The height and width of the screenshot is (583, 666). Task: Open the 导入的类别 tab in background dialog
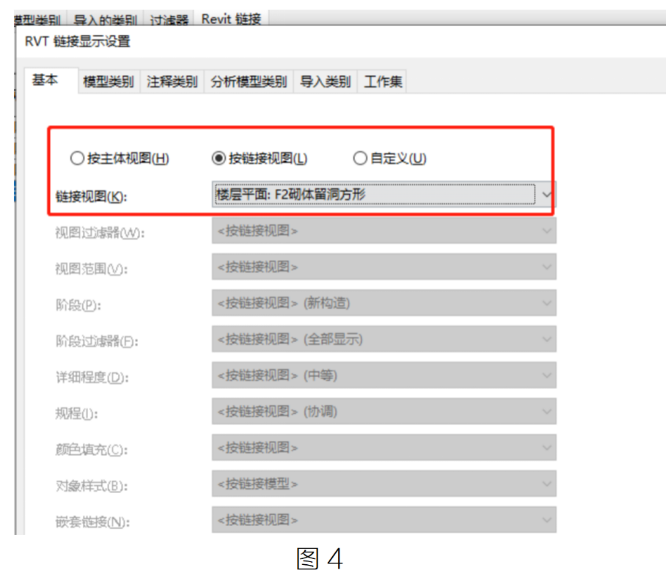[105, 20]
